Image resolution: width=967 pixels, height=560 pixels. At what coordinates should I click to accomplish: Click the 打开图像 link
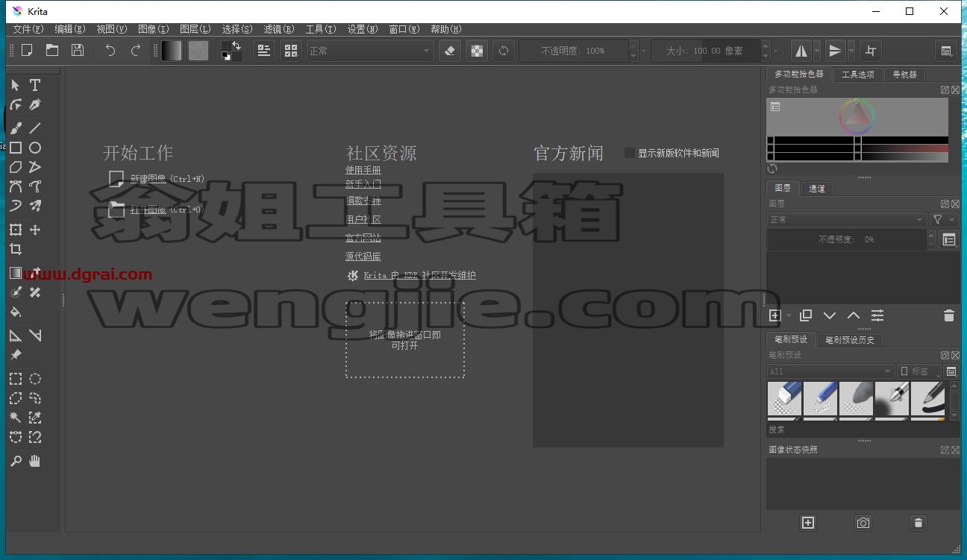click(148, 210)
